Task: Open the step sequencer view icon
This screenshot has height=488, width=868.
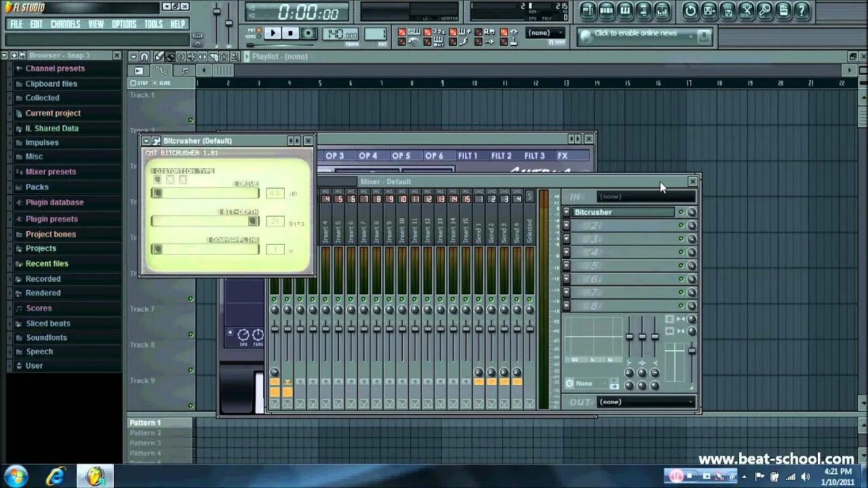Action: click(x=606, y=10)
